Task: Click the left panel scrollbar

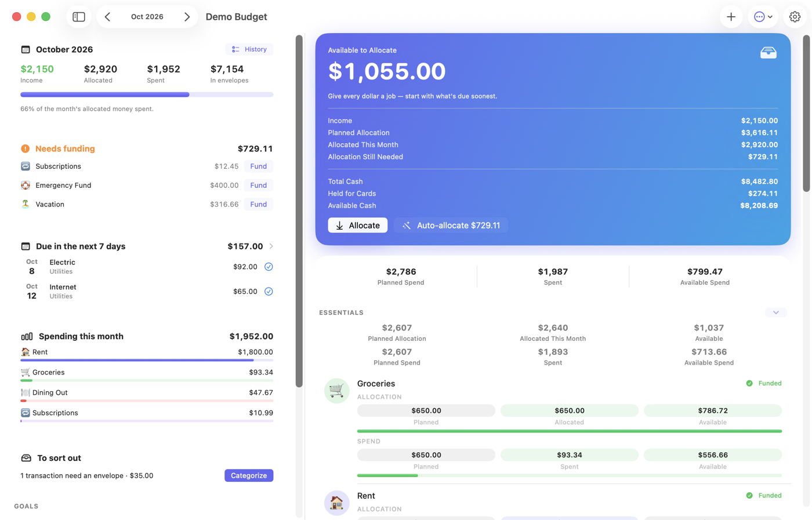Action: point(299,211)
